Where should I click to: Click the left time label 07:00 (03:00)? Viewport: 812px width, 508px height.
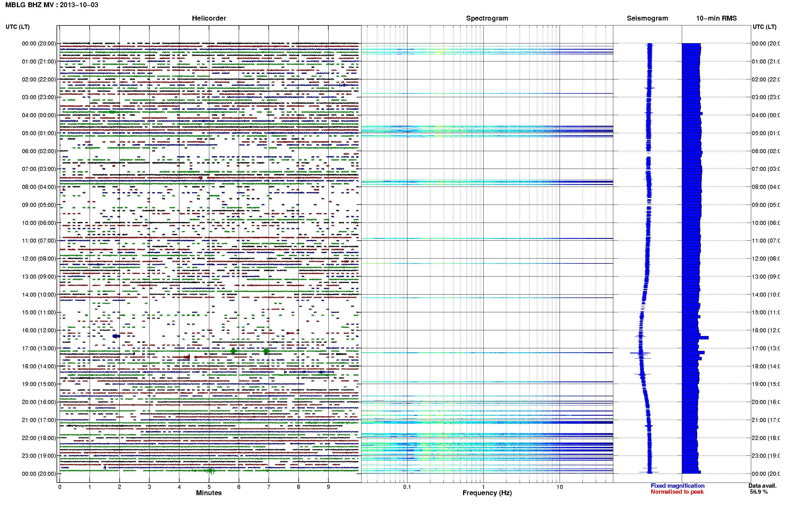39,169
